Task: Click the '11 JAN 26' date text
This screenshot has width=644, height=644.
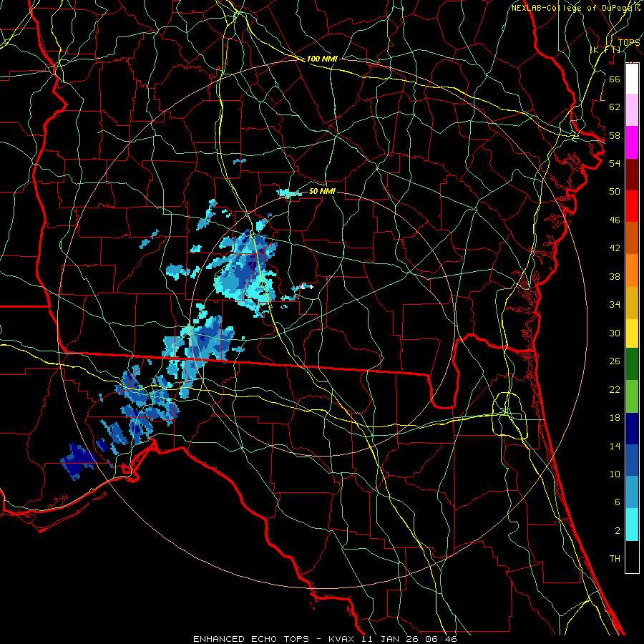Action: 391,639
